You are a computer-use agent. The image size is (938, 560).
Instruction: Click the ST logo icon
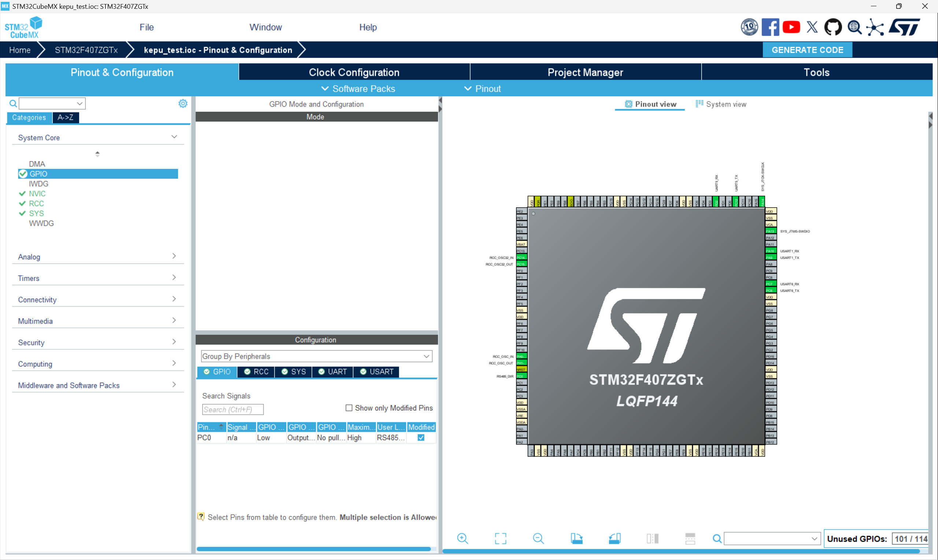click(x=905, y=27)
